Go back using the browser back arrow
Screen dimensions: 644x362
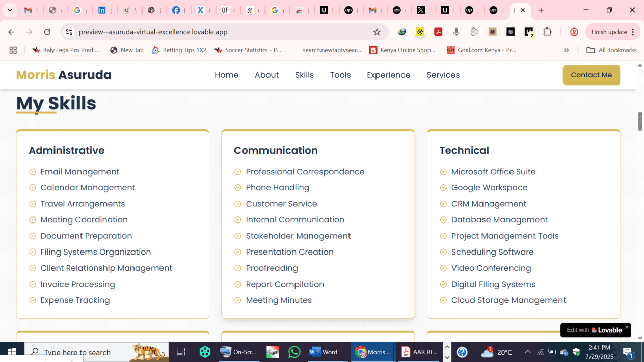pyautogui.click(x=11, y=32)
